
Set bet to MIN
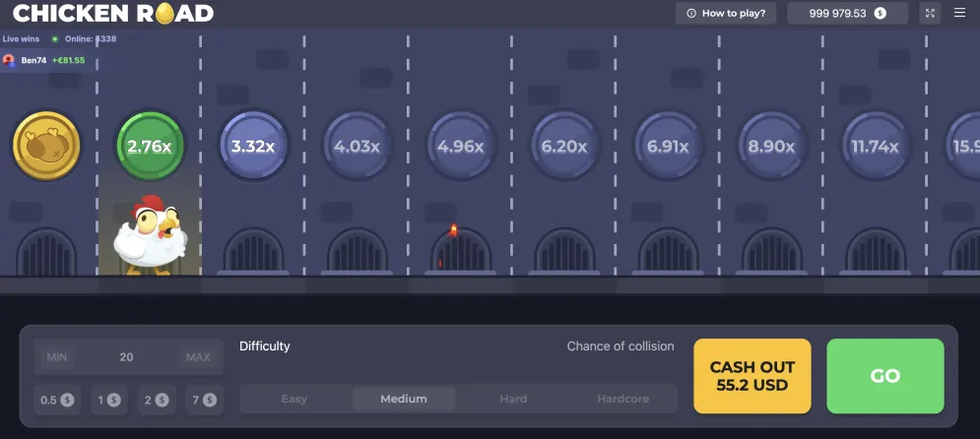[x=57, y=357]
